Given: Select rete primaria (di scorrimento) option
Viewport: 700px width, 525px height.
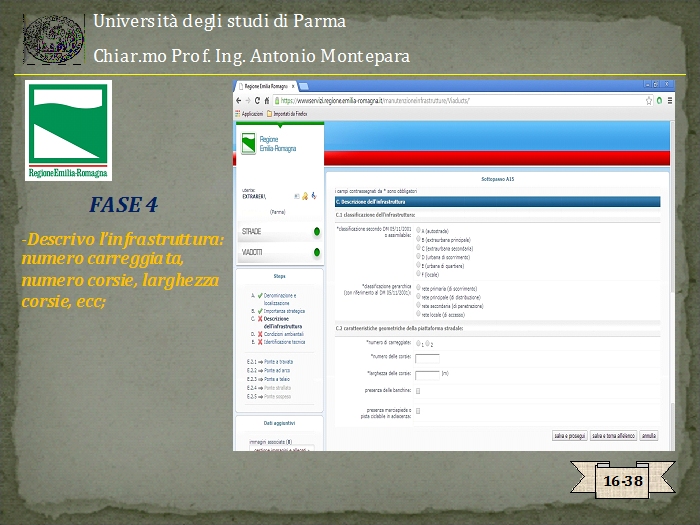Looking at the screenshot, I should tap(418, 288).
